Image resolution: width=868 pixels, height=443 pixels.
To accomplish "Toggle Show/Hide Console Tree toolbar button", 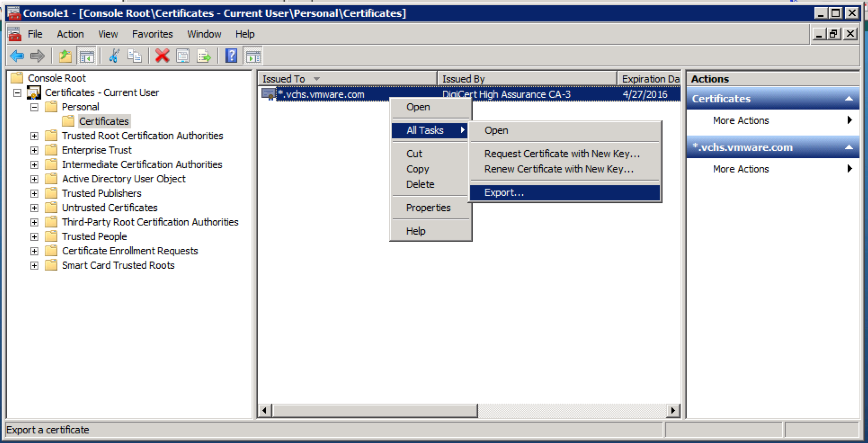I will click(87, 56).
